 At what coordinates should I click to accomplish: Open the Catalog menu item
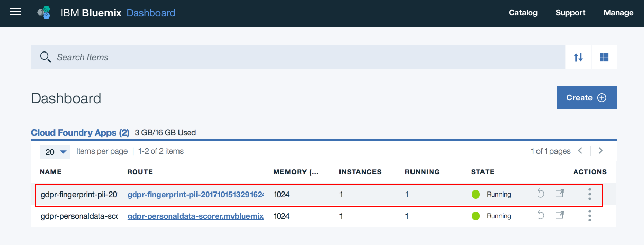click(x=523, y=13)
